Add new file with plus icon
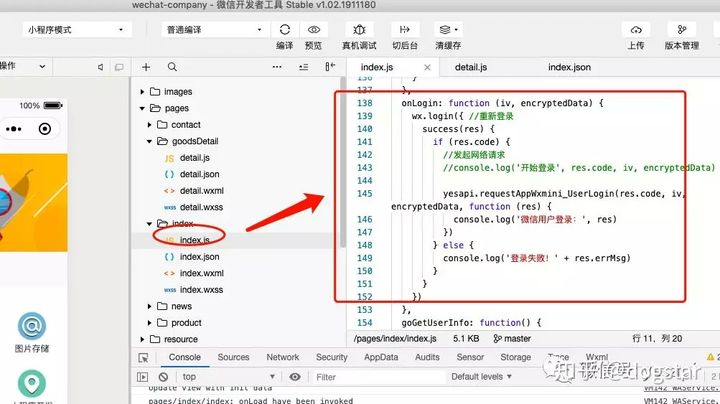 [x=146, y=67]
